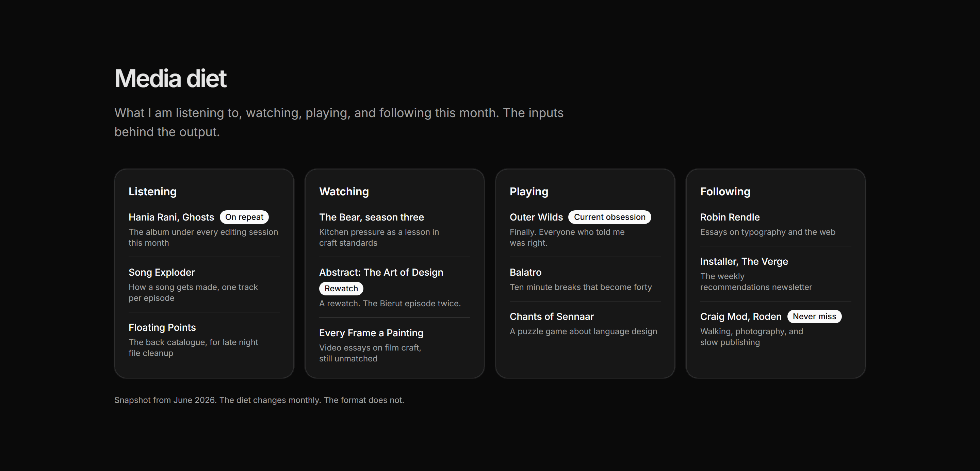980x471 pixels.
Task: Click 'Ten minute breaks that become forty'
Action: (581, 287)
